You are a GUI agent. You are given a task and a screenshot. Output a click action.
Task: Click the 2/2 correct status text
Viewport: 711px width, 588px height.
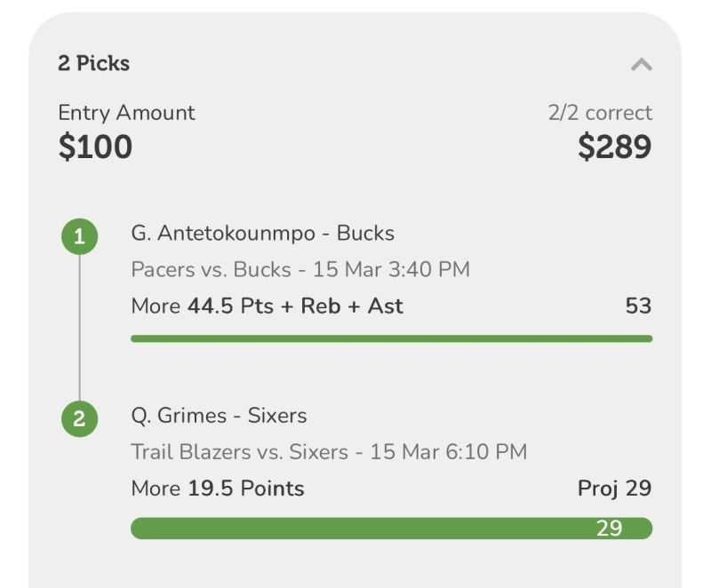pyautogui.click(x=600, y=113)
